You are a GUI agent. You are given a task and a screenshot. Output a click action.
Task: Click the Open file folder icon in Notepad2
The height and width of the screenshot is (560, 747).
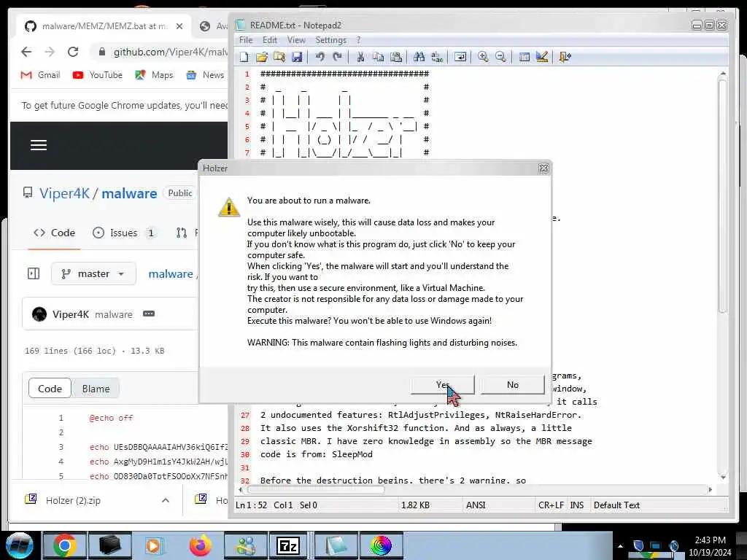262,57
